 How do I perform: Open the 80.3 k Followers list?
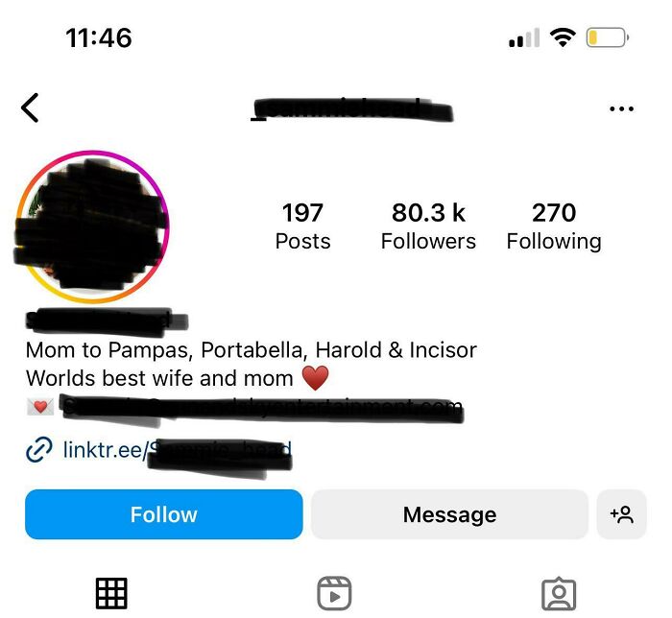428,226
